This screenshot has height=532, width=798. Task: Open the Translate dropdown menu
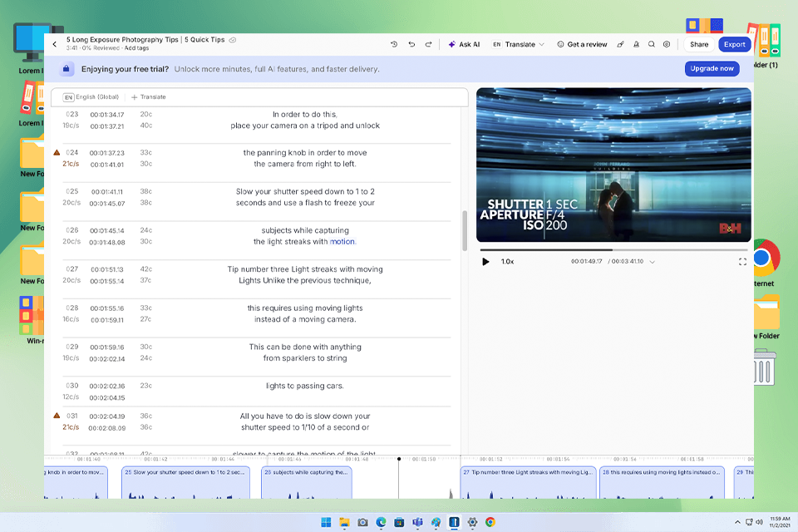[518, 45]
